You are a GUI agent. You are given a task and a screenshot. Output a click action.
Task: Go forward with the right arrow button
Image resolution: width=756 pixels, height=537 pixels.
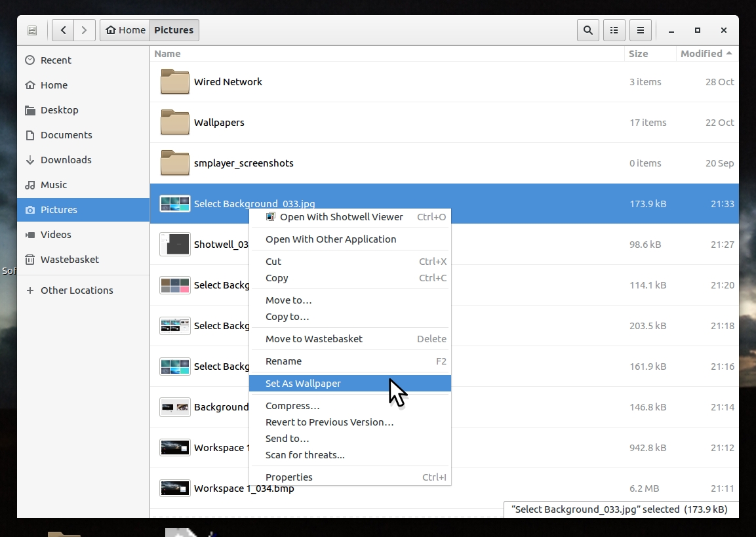click(84, 30)
